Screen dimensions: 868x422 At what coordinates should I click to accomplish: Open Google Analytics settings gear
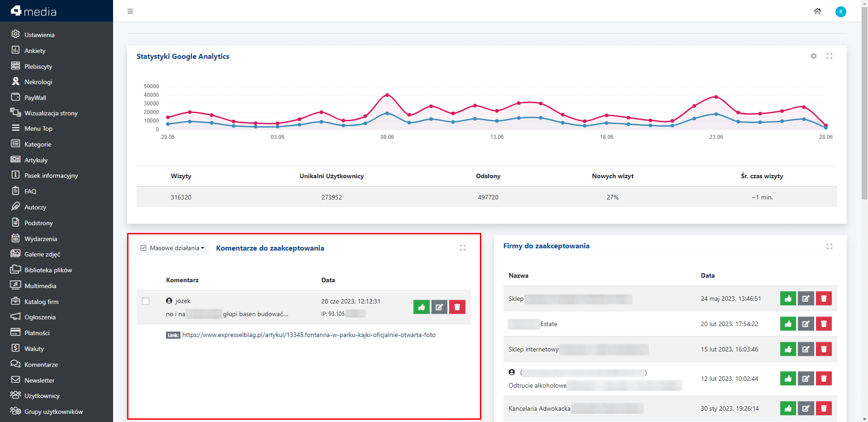(814, 56)
